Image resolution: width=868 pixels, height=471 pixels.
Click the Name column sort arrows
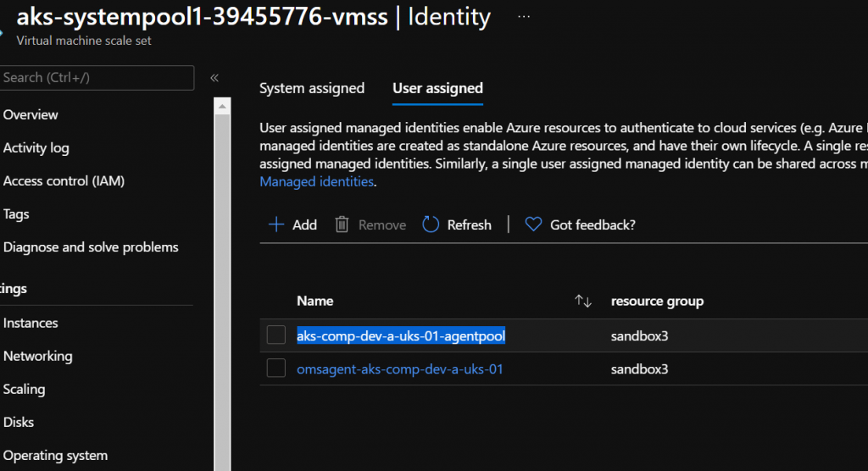(583, 301)
